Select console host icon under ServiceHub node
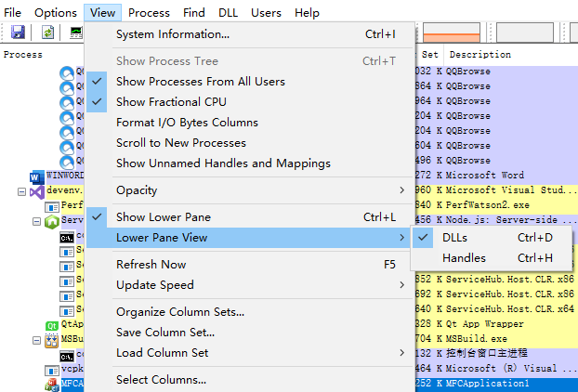The image size is (578, 392). coord(67,238)
